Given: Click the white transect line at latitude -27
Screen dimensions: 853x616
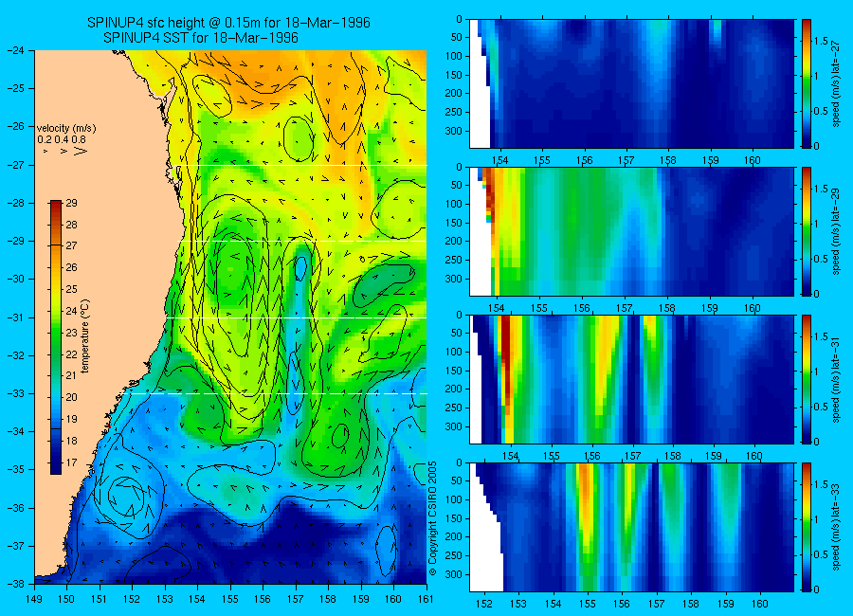Looking at the screenshot, I should (x=299, y=166).
